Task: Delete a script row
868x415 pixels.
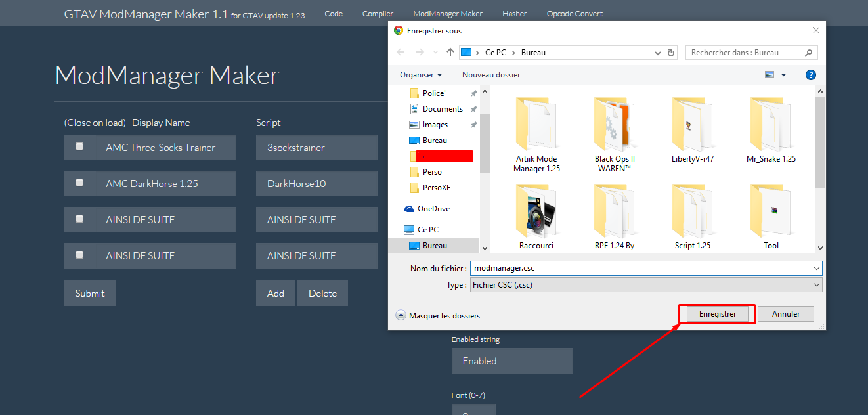Action: 323,294
